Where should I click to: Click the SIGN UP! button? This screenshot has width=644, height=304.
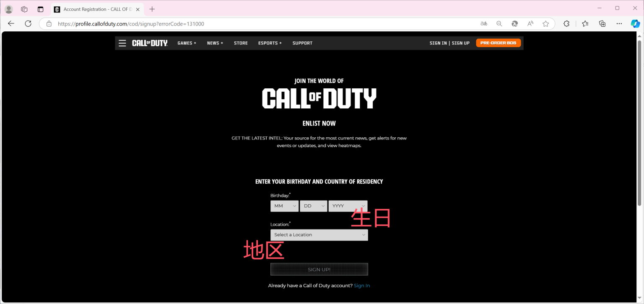tap(319, 269)
